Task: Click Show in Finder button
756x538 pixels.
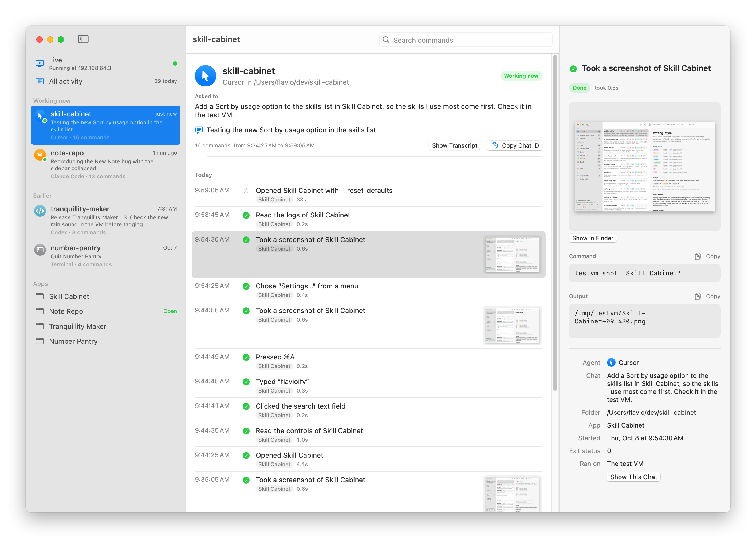Action: click(593, 238)
